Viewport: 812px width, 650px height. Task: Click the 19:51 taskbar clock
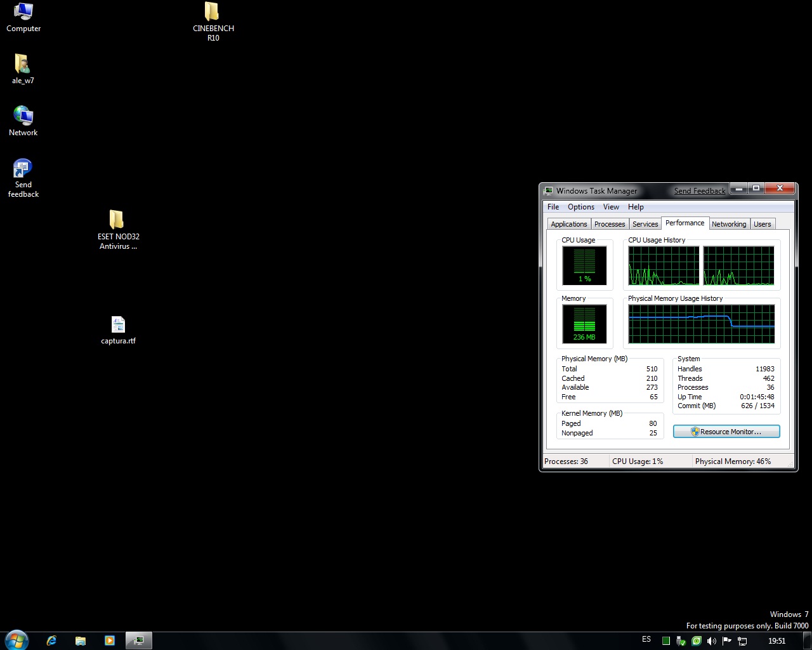[x=776, y=640]
